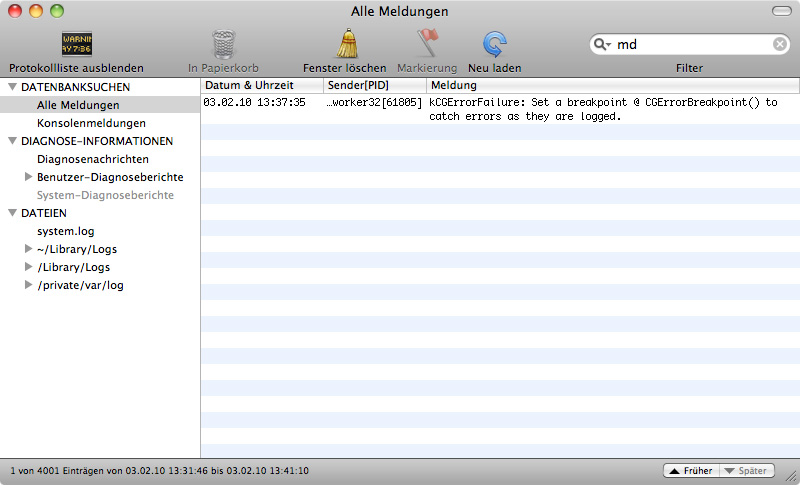This screenshot has width=800, height=485.
Task: Click the green zoom window button
Action: [57, 11]
